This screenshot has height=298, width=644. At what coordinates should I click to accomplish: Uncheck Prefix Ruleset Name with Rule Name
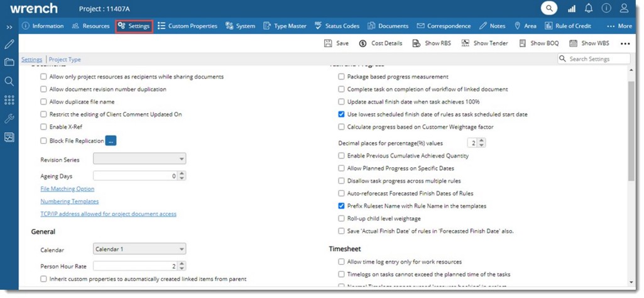coord(341,206)
